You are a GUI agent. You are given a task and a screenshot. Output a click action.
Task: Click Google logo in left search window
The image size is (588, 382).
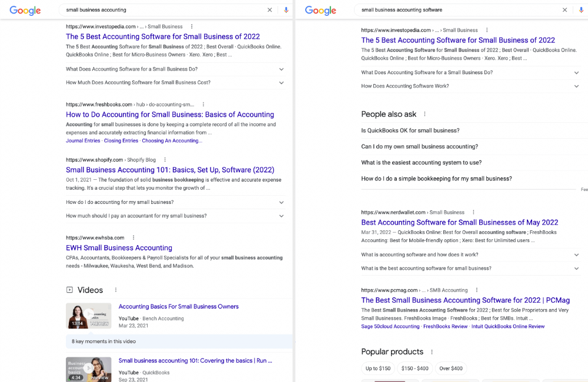(x=25, y=11)
